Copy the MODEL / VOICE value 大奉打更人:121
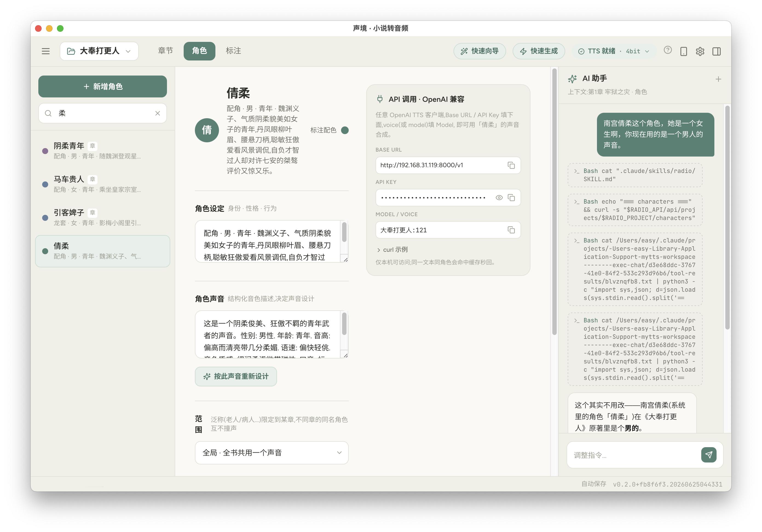 click(511, 230)
